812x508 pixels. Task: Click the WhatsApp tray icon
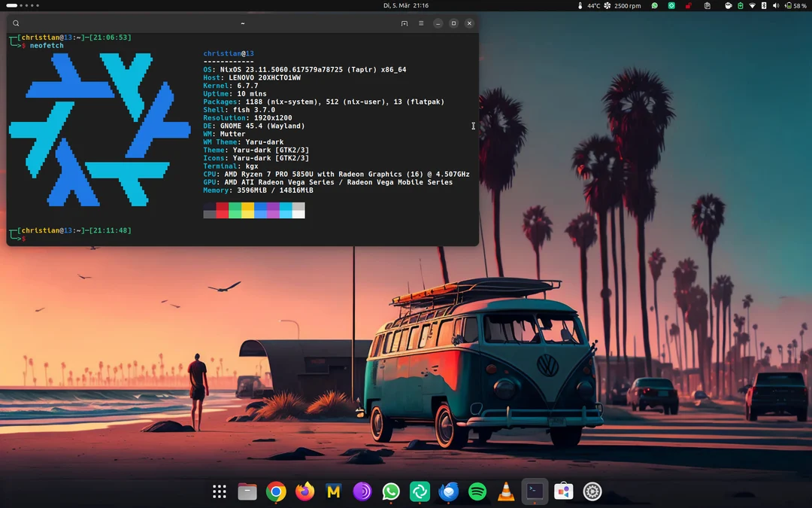click(654, 6)
